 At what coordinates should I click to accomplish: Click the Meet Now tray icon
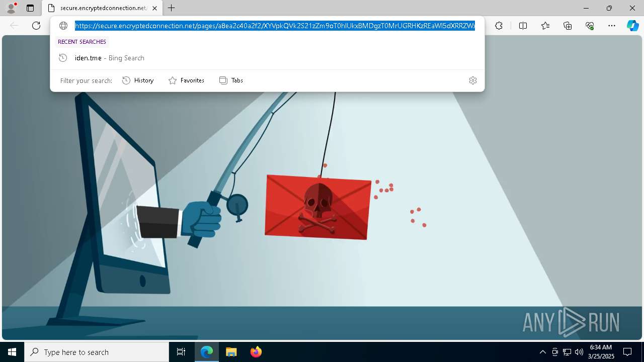[x=555, y=352]
